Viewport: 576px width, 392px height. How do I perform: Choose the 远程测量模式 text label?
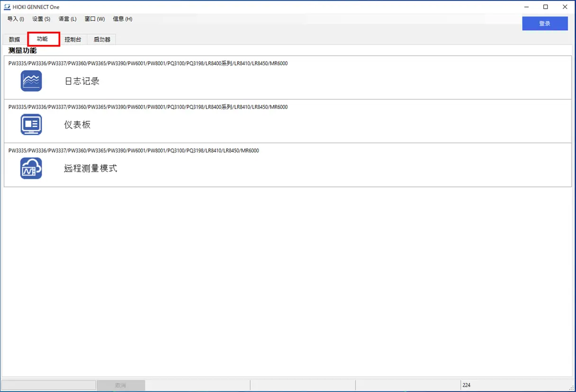[x=90, y=168]
